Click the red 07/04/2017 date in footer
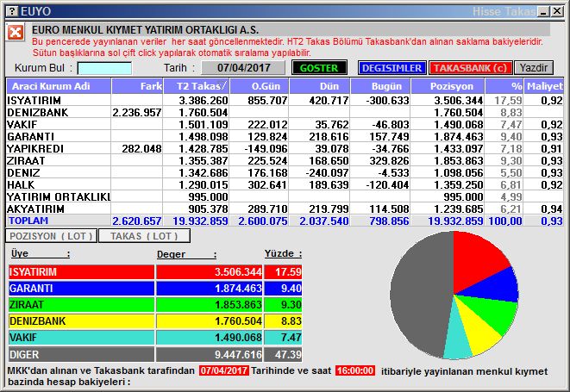 (223, 370)
